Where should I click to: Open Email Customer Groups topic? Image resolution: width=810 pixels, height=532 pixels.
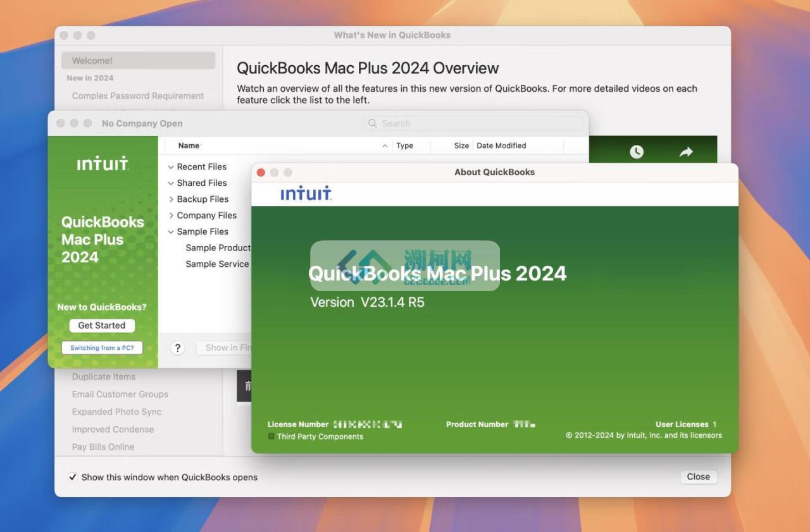point(120,394)
